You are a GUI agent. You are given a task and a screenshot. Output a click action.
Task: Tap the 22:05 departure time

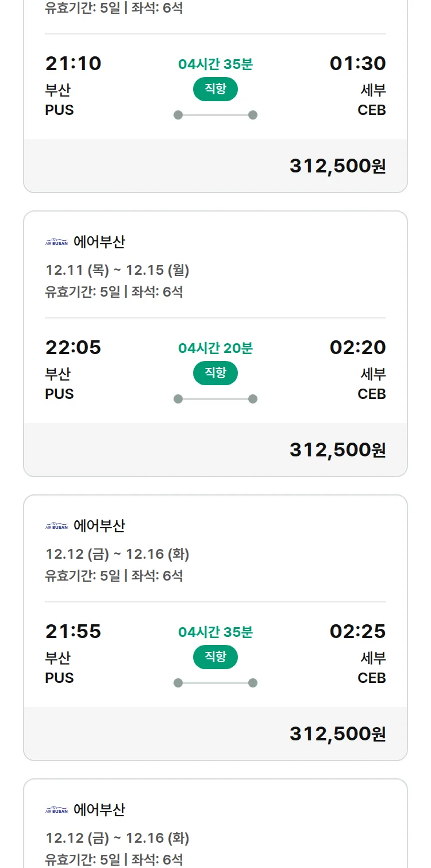pos(73,347)
